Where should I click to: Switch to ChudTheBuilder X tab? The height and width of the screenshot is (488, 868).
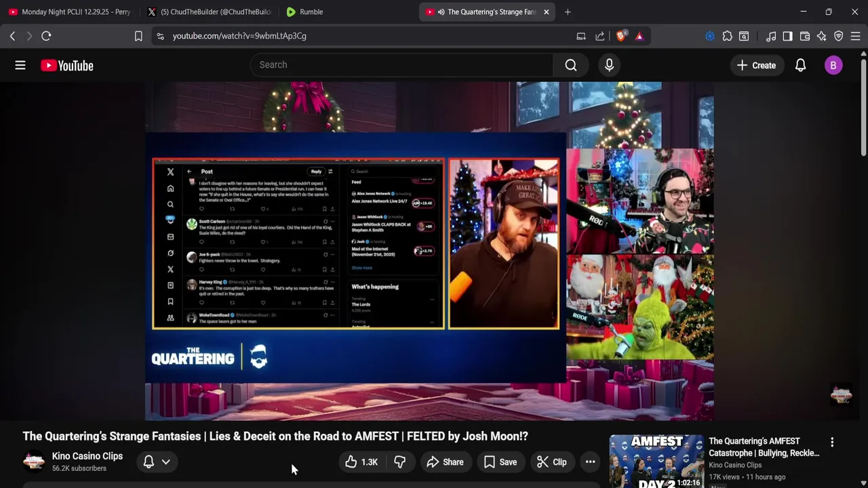[x=209, y=12]
